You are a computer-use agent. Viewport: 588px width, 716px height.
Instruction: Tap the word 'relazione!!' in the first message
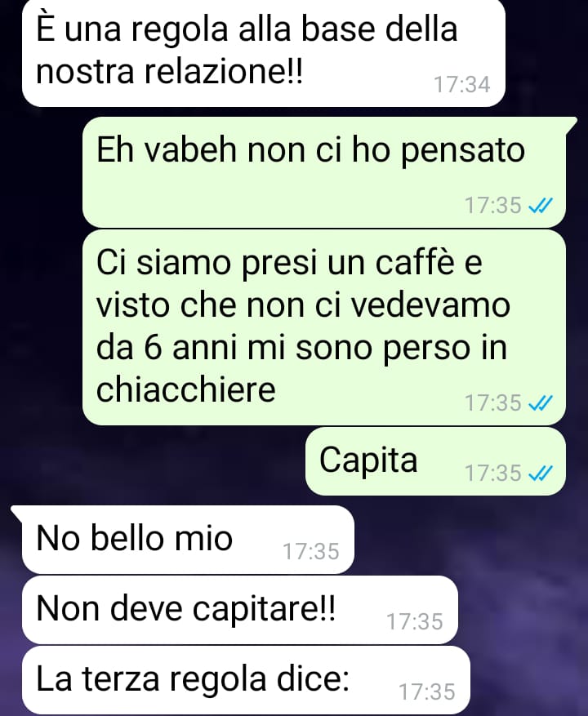point(224,72)
